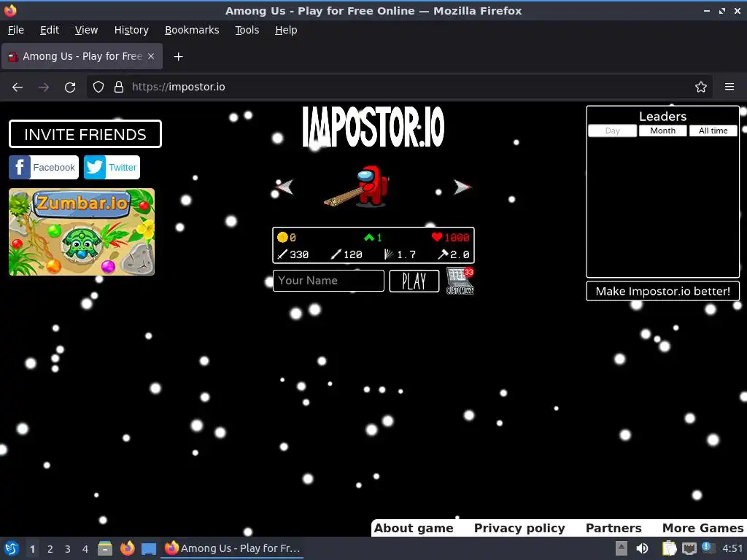Click the attack speed value 1.7
The width and height of the screenshot is (747, 560).
(400, 254)
